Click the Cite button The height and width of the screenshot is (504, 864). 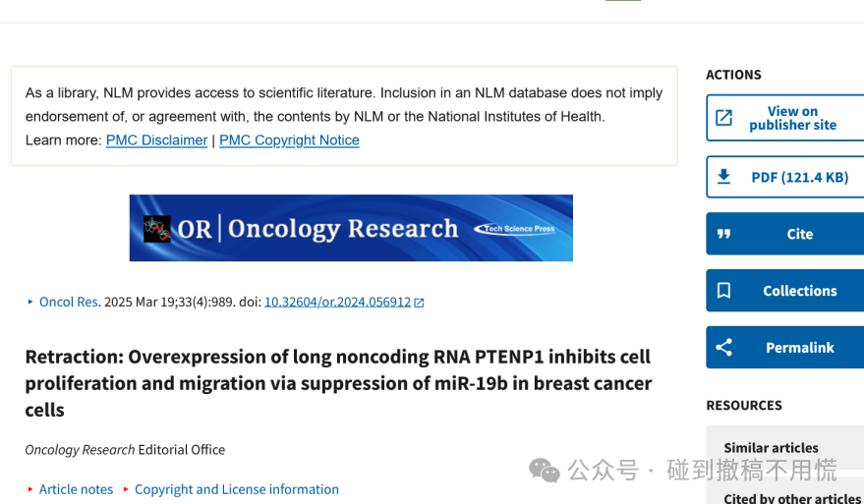[x=785, y=234]
